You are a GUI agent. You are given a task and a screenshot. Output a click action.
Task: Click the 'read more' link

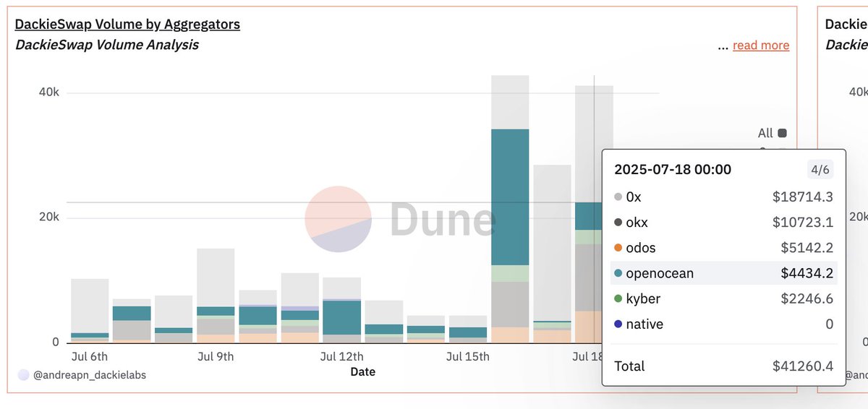761,46
